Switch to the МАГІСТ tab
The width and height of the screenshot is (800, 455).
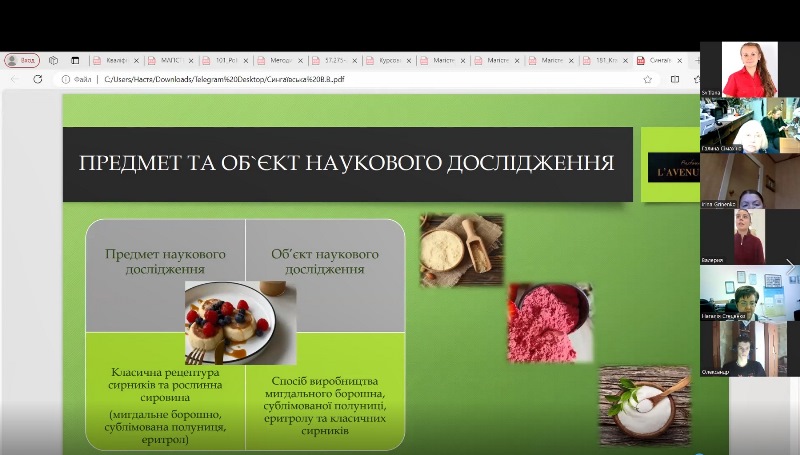pos(171,60)
